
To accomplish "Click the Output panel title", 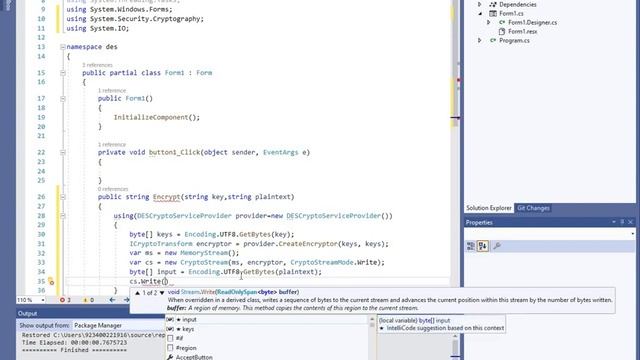I will [27, 313].
